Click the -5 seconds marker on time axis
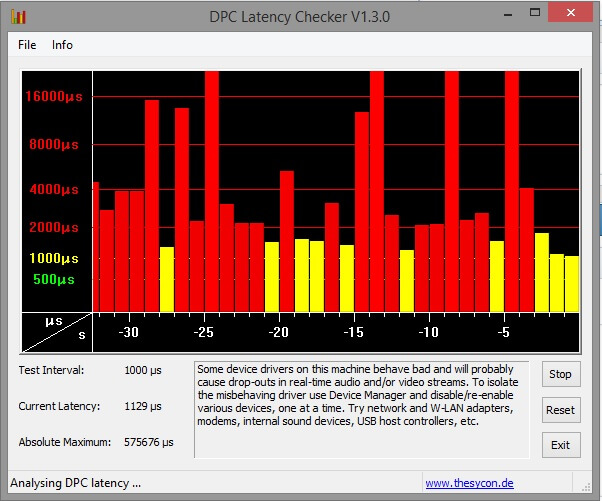 click(x=503, y=332)
